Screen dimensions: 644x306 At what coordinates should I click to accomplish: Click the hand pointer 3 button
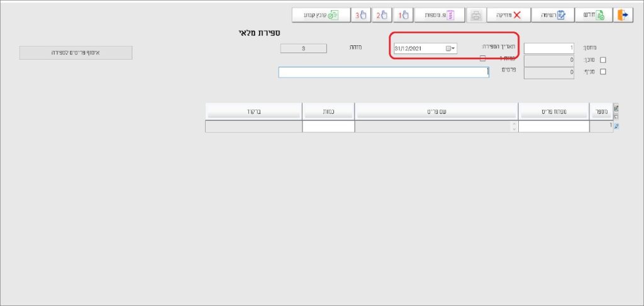(361, 15)
